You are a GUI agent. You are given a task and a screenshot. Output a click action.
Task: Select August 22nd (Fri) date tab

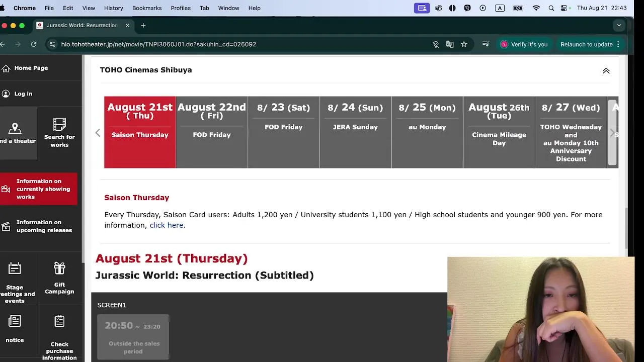[x=212, y=132]
